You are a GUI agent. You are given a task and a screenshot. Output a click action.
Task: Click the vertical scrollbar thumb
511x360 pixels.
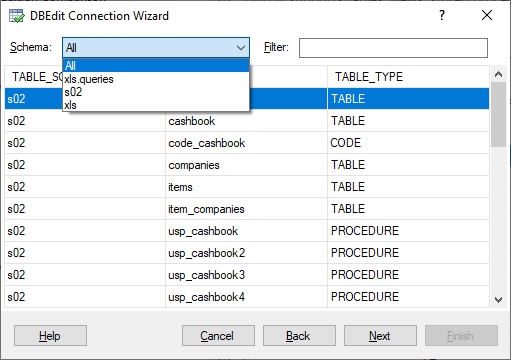tap(498, 114)
